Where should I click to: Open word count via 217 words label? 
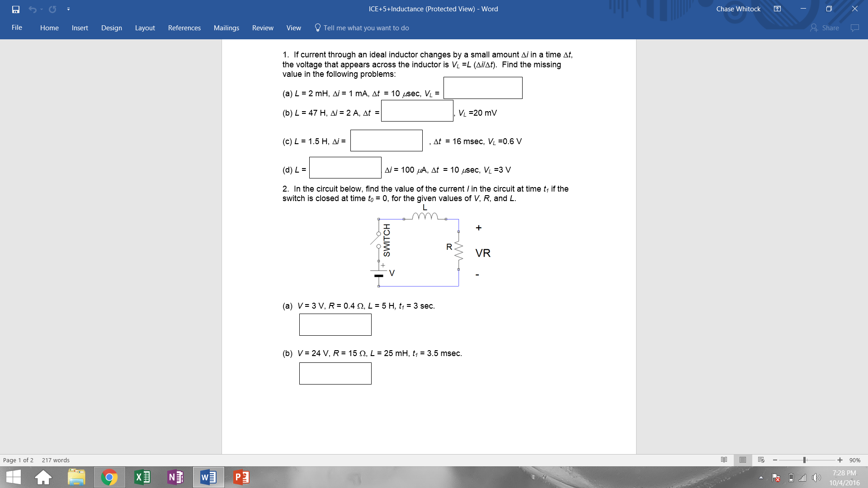coord(55,460)
